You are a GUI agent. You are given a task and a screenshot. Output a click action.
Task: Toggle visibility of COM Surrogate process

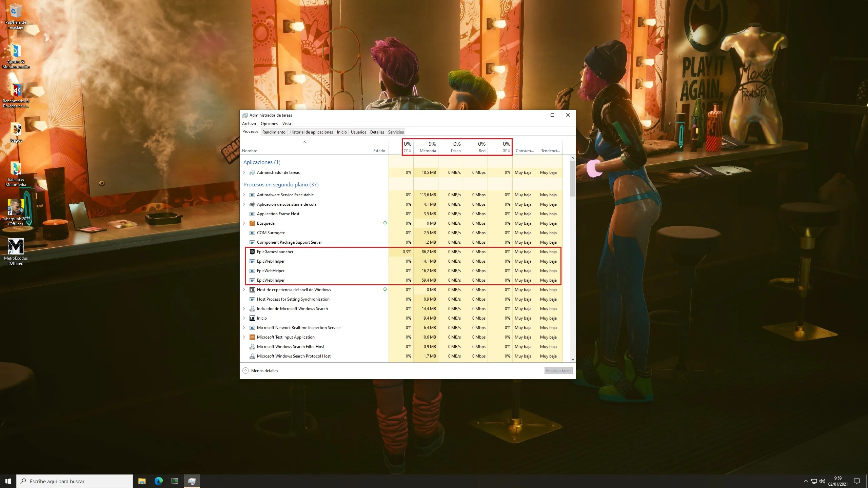(x=244, y=232)
